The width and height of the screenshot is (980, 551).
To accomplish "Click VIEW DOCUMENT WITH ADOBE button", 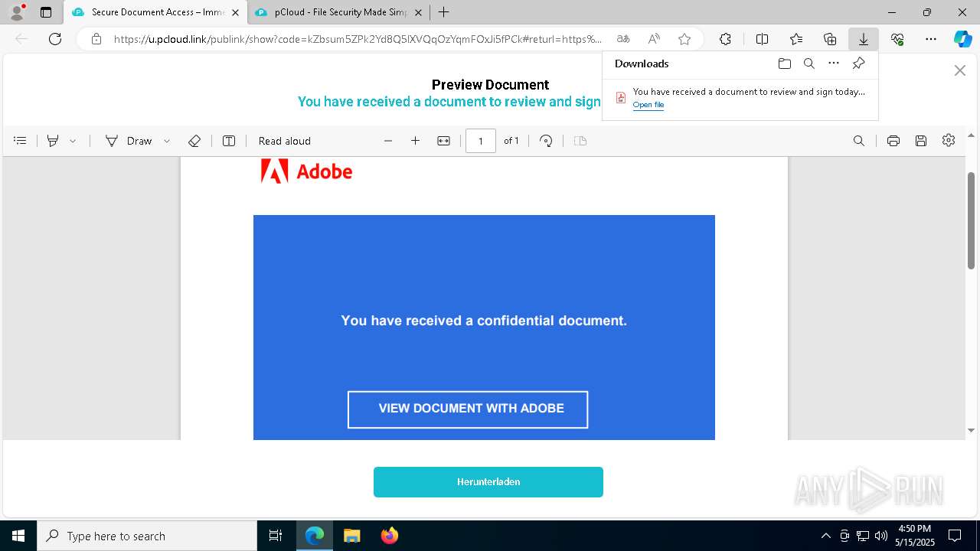I will (x=468, y=409).
